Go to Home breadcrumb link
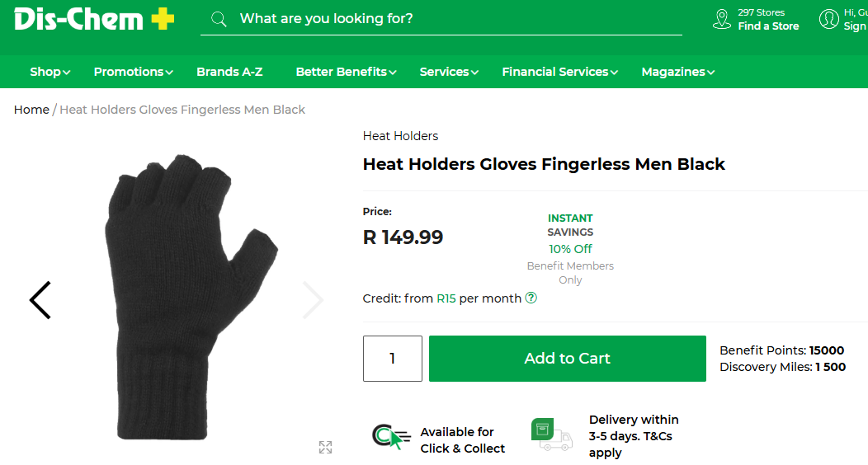This screenshot has height=465, width=868. pos(31,110)
